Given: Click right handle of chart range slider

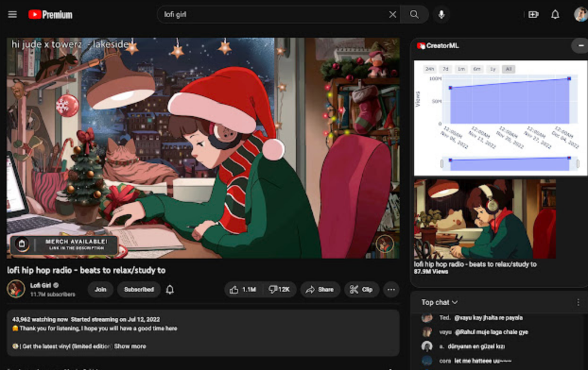Looking at the screenshot, I should 578,164.
